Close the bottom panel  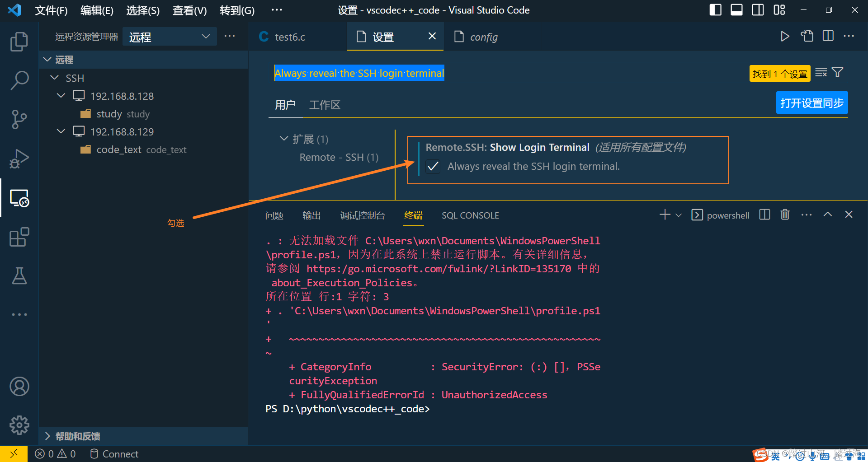point(849,215)
